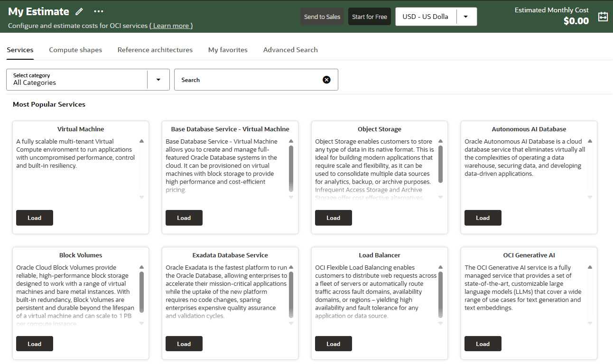The image size is (613, 364).
Task: Go to Reference architectures tab
Action: pyautogui.click(x=155, y=50)
